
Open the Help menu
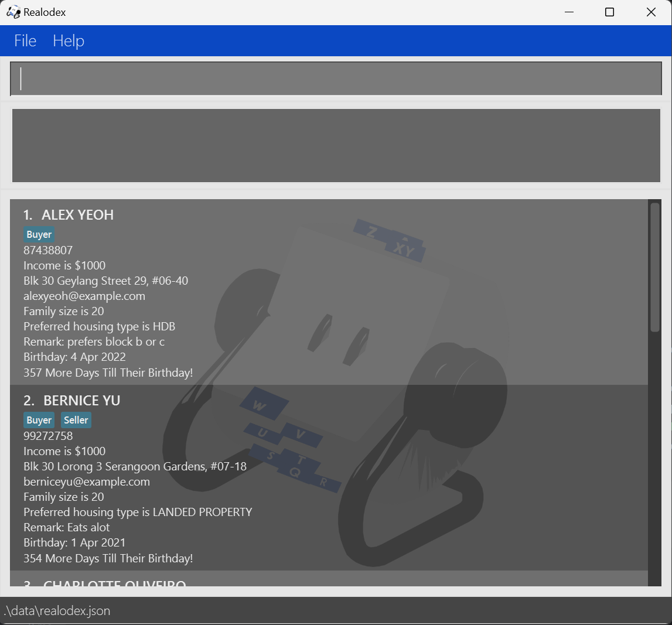click(69, 41)
